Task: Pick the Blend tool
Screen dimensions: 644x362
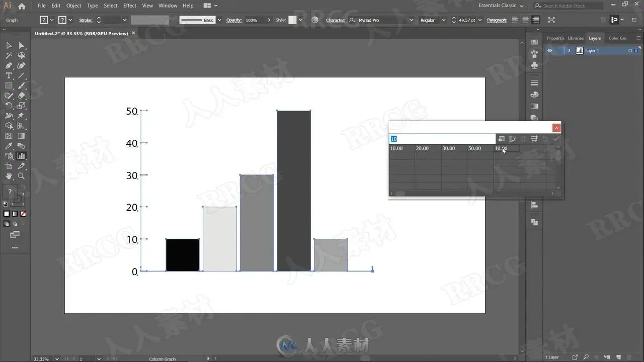Action: coord(21,146)
